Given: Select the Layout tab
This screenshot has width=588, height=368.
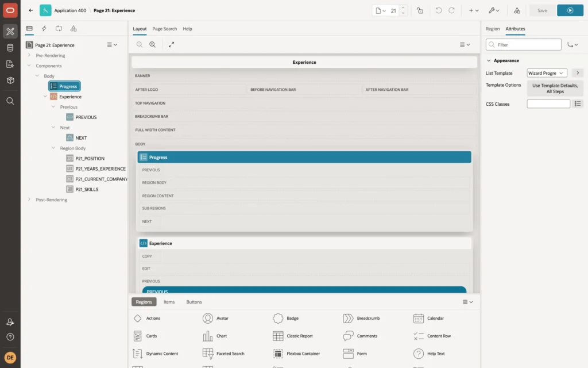Looking at the screenshot, I should pos(140,29).
